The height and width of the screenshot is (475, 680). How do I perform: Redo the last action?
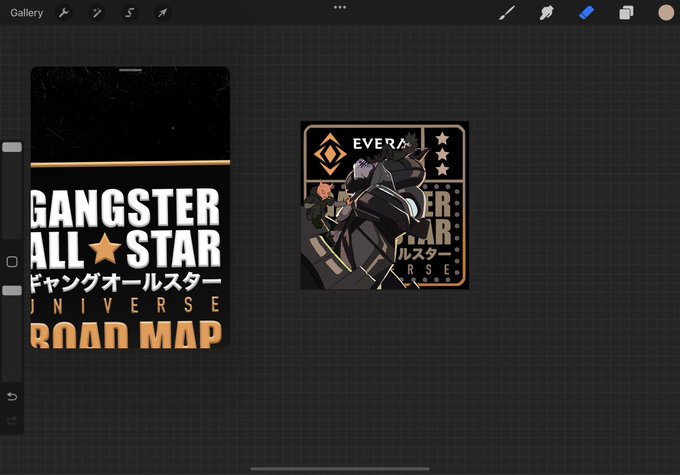[12, 420]
